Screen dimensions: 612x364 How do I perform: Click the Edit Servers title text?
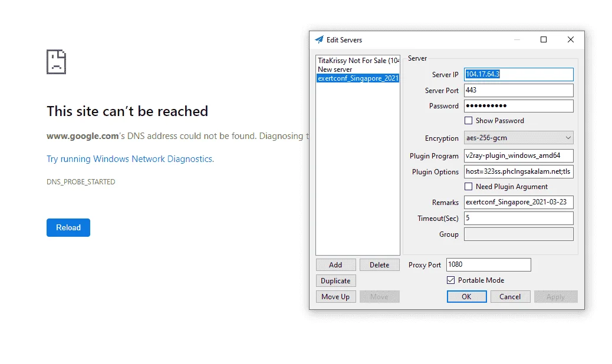344,39
